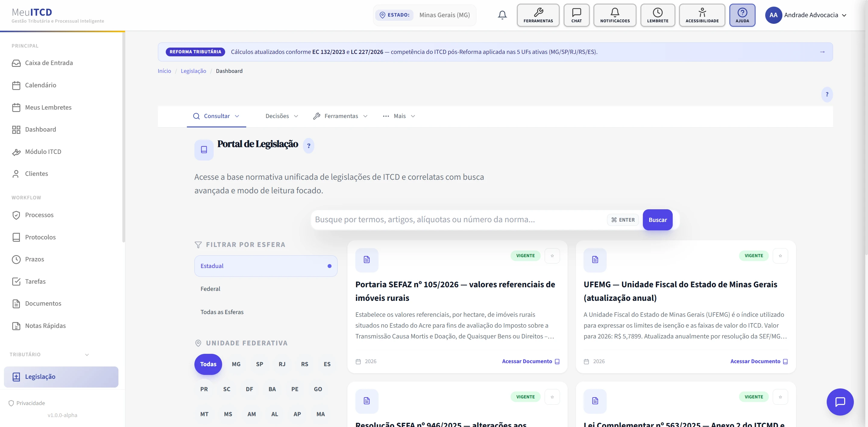Go to Calendário in the sidebar
The height and width of the screenshot is (427, 868).
pyautogui.click(x=61, y=85)
